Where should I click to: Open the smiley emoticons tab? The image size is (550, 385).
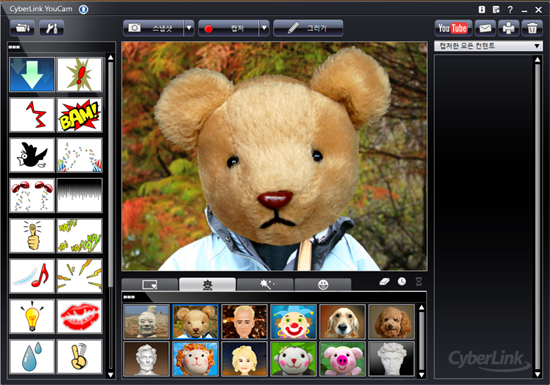pos(323,285)
